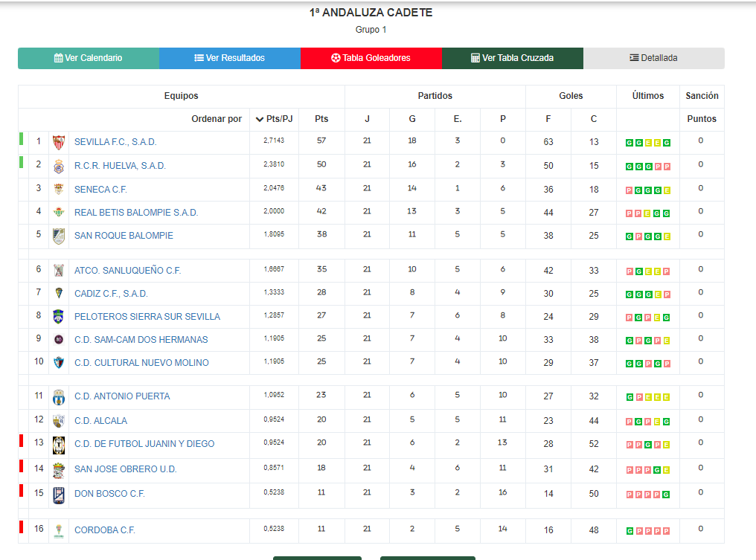Sort by F goals-for header
The width and height of the screenshot is (756, 560).
(548, 119)
